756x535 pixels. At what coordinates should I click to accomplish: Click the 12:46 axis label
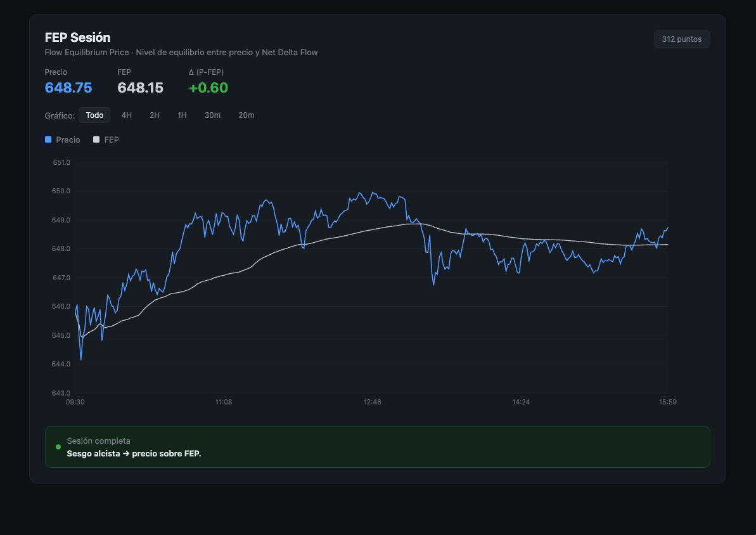point(373,401)
